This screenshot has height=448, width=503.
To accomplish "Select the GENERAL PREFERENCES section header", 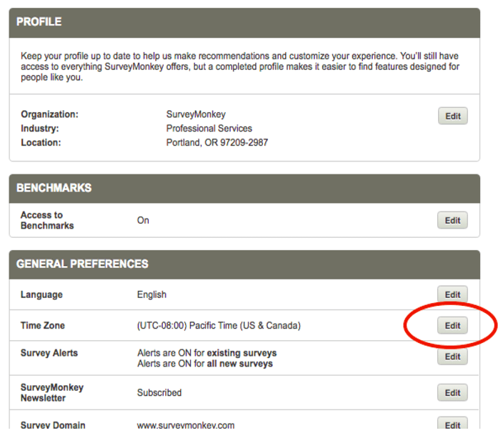I will click(x=82, y=264).
